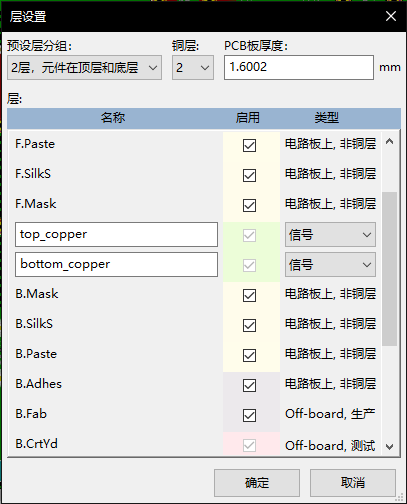The image size is (407, 504).
Task: Open the 铜层 copper layer count dropdown
Action: pyautogui.click(x=193, y=68)
